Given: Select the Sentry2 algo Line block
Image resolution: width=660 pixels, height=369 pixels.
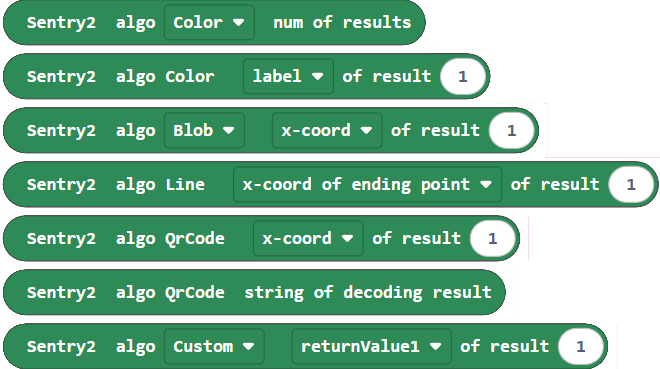Looking at the screenshot, I should coord(330,184).
